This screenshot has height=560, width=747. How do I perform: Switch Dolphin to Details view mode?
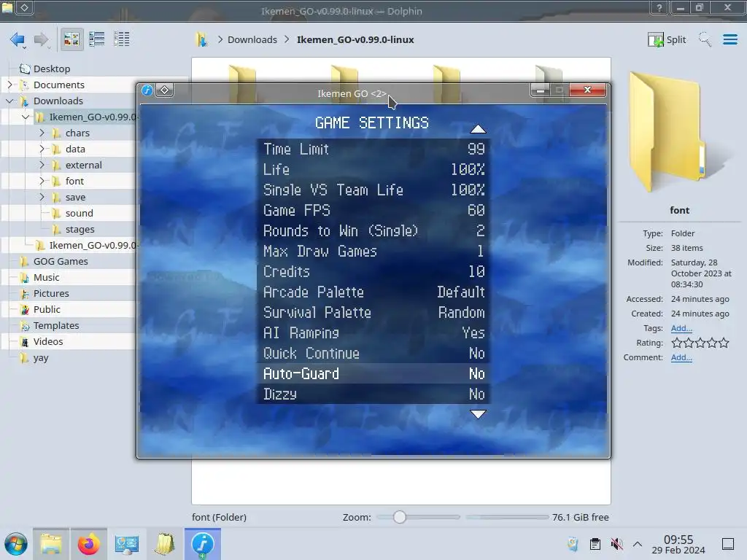click(122, 39)
